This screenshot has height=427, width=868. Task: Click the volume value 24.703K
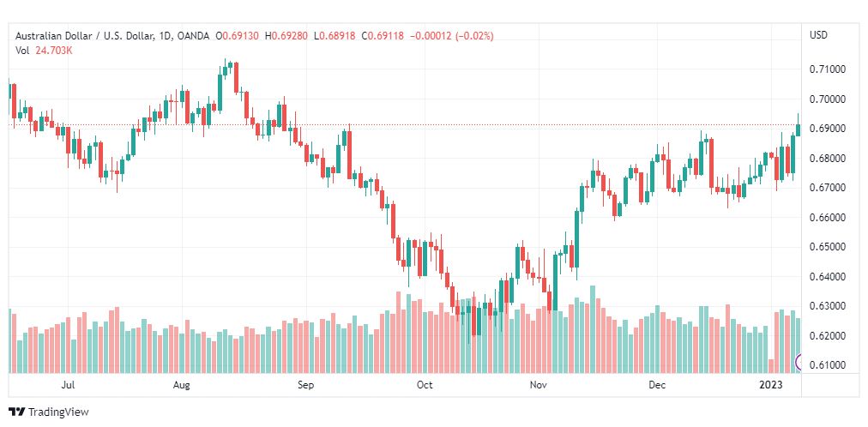point(54,51)
